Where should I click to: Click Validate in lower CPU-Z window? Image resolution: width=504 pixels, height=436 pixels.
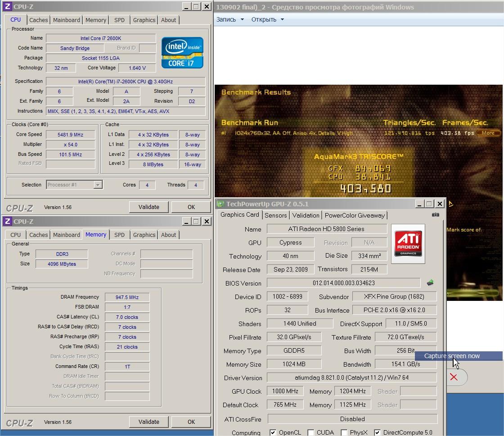149,422
